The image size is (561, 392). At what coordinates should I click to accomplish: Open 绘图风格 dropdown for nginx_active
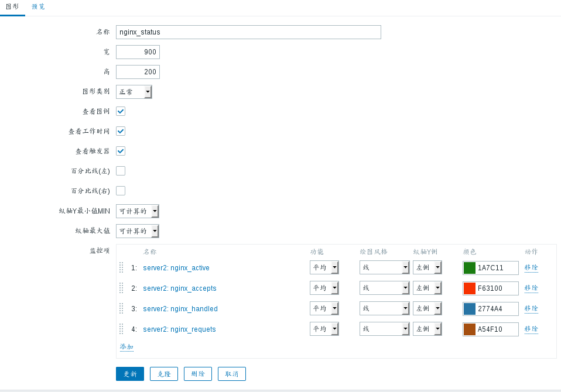click(384, 267)
